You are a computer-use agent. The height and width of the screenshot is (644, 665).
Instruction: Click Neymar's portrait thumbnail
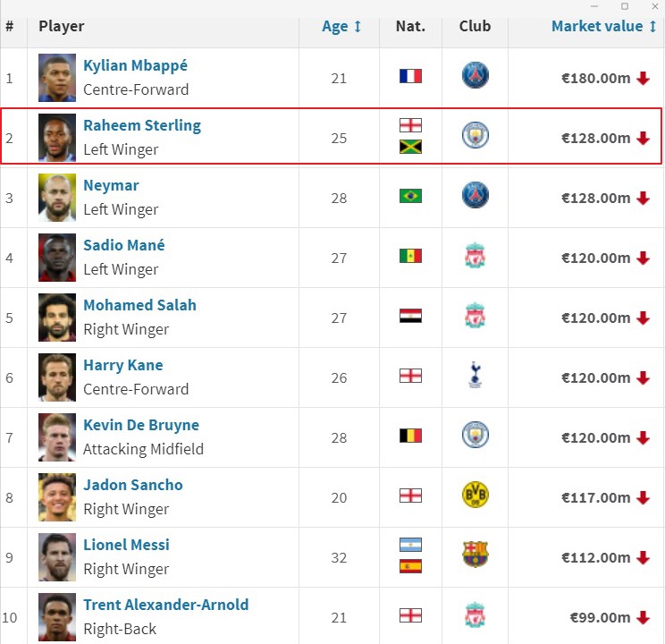57,197
